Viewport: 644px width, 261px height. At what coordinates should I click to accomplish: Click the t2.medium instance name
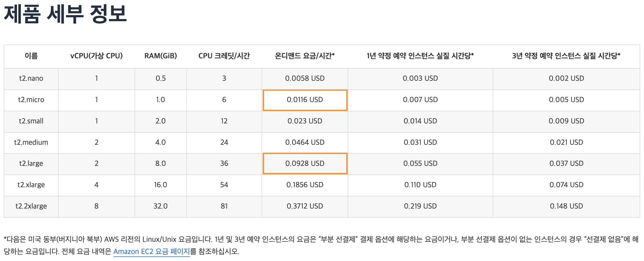[31, 142]
